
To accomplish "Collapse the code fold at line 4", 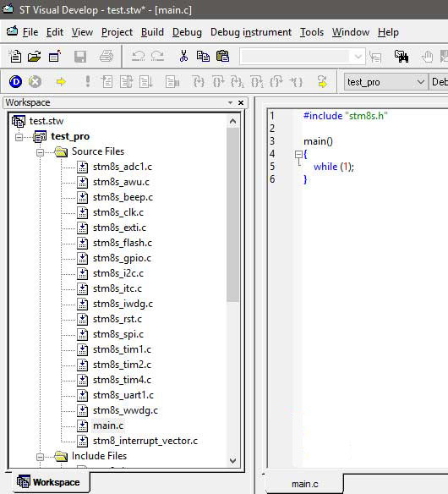I will (x=298, y=154).
